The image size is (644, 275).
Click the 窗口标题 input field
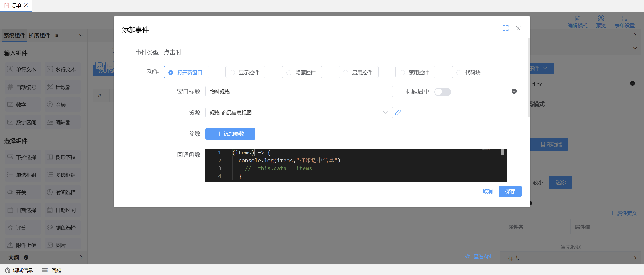[x=299, y=92]
